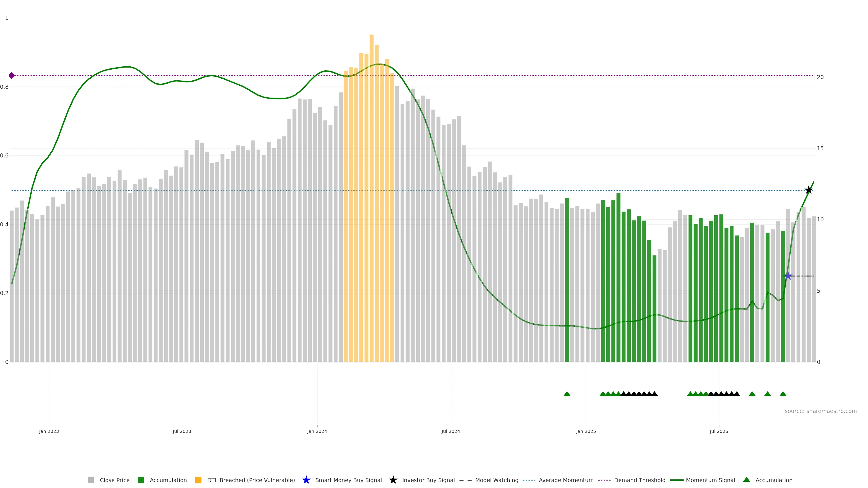Screen dimensions: 868x488
Task: Click the green Accumulation triangle in legend
Action: (x=746, y=480)
